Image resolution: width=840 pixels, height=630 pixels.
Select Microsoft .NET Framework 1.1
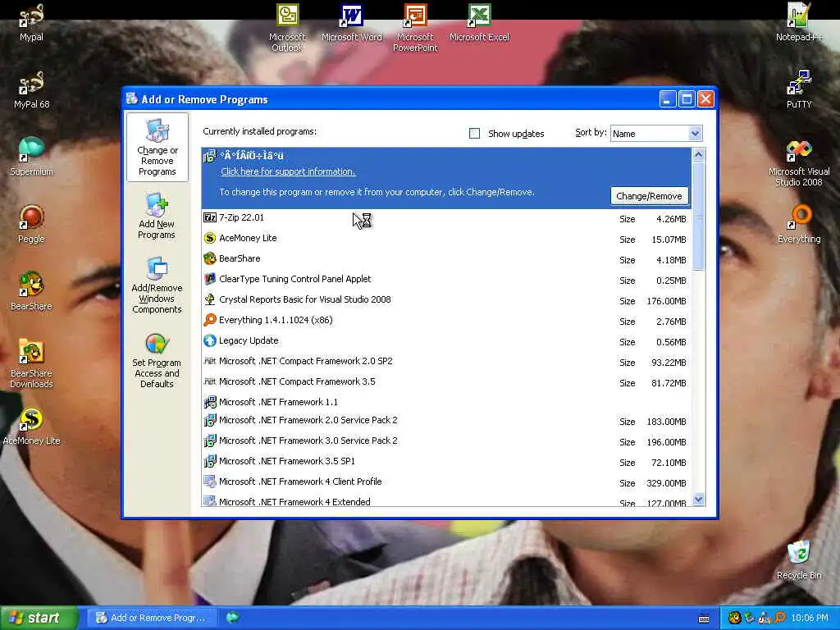[446, 402]
